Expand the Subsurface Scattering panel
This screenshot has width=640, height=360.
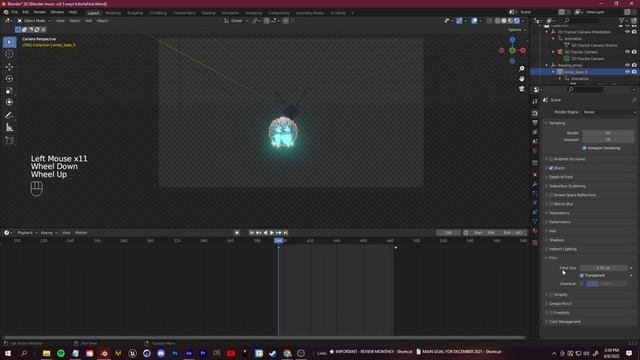coord(567,186)
